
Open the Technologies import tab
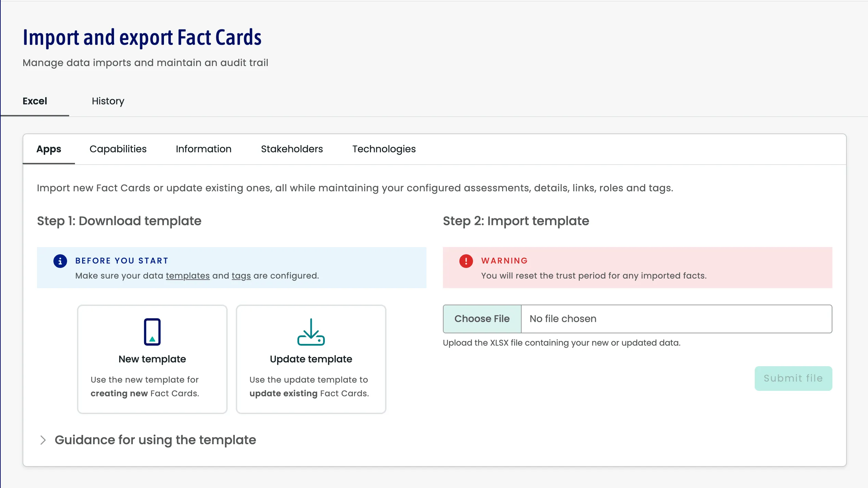click(384, 149)
